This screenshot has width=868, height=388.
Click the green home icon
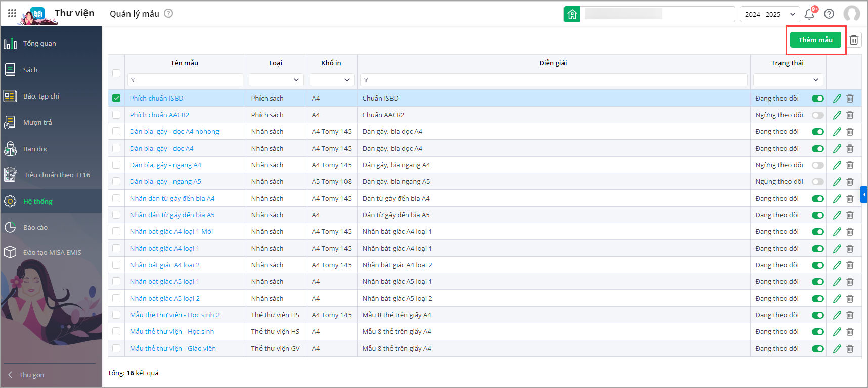click(x=572, y=14)
